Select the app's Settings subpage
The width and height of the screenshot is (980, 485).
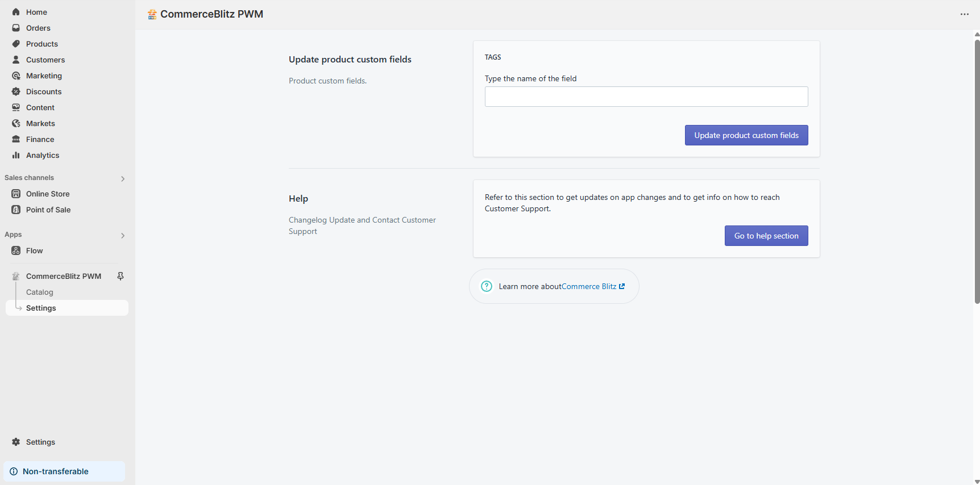coord(67,308)
